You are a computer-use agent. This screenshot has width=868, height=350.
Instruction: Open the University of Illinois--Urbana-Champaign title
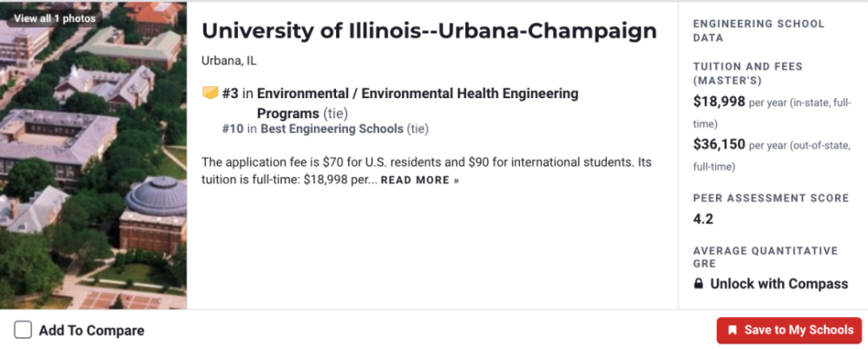[429, 31]
